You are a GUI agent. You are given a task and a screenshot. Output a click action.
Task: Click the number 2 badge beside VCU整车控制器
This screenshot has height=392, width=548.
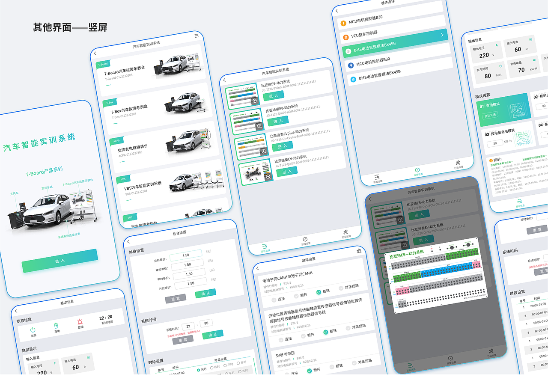coord(345,37)
